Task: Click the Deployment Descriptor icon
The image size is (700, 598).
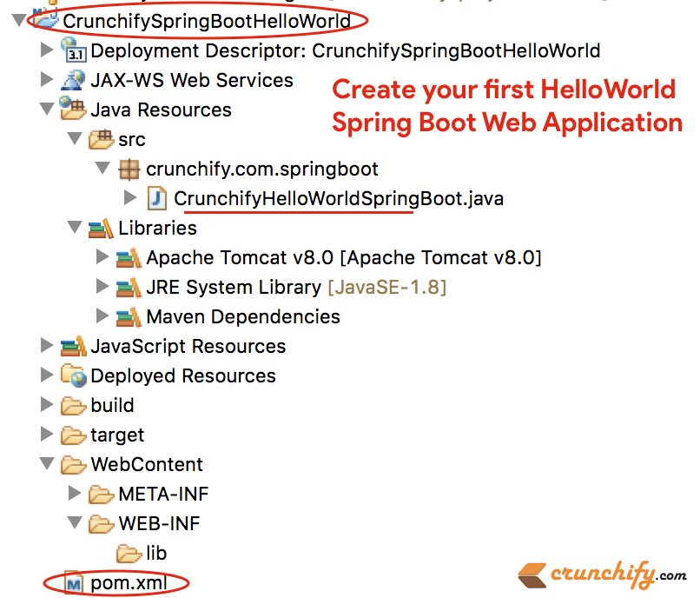Action: click(x=74, y=51)
